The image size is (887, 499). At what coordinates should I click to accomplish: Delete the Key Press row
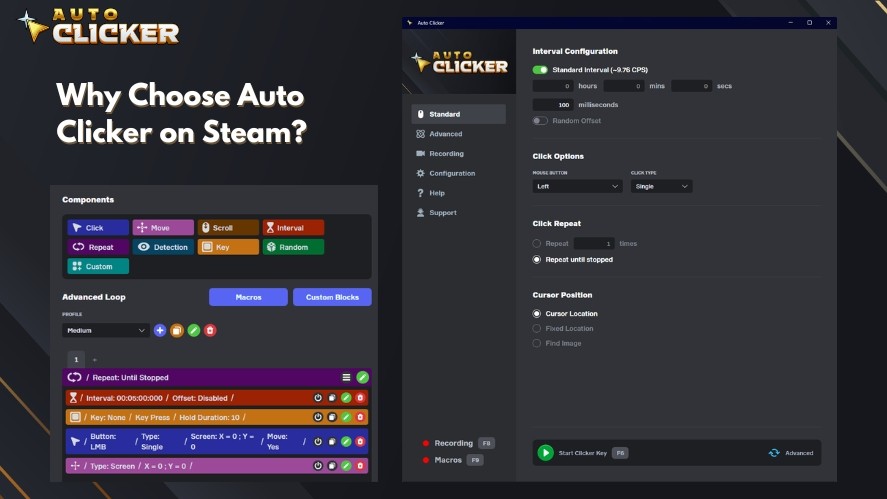360,417
